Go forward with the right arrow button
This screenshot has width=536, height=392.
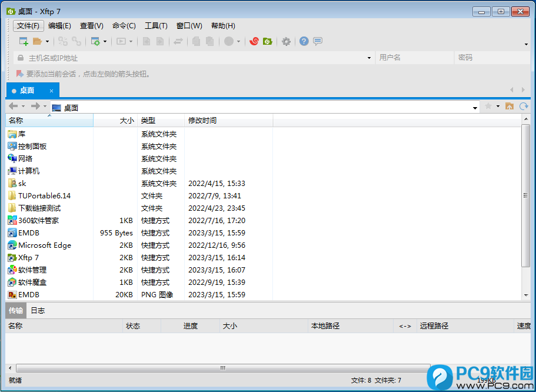(x=35, y=107)
